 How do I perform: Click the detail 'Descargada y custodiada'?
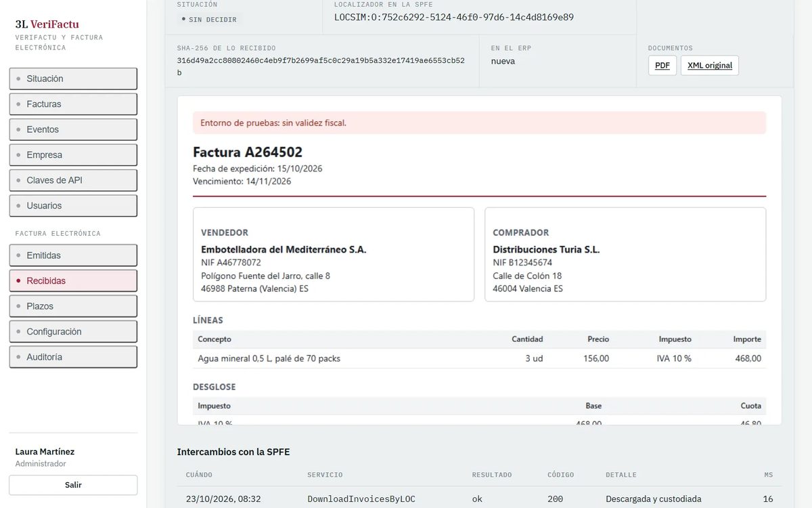point(654,499)
